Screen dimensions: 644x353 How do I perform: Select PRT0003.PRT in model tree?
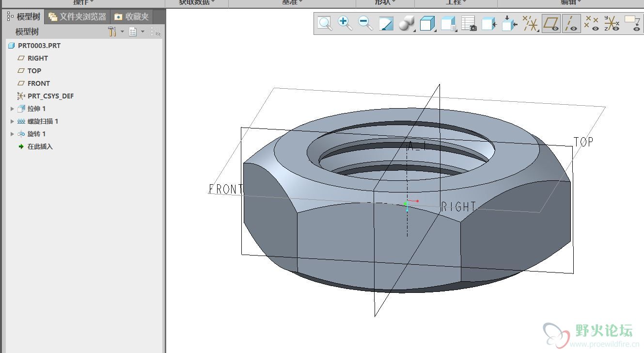click(39, 46)
